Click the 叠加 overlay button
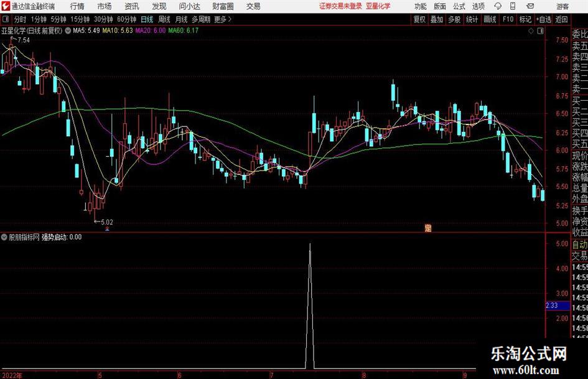The width and height of the screenshot is (588, 379). pyautogui.click(x=437, y=19)
